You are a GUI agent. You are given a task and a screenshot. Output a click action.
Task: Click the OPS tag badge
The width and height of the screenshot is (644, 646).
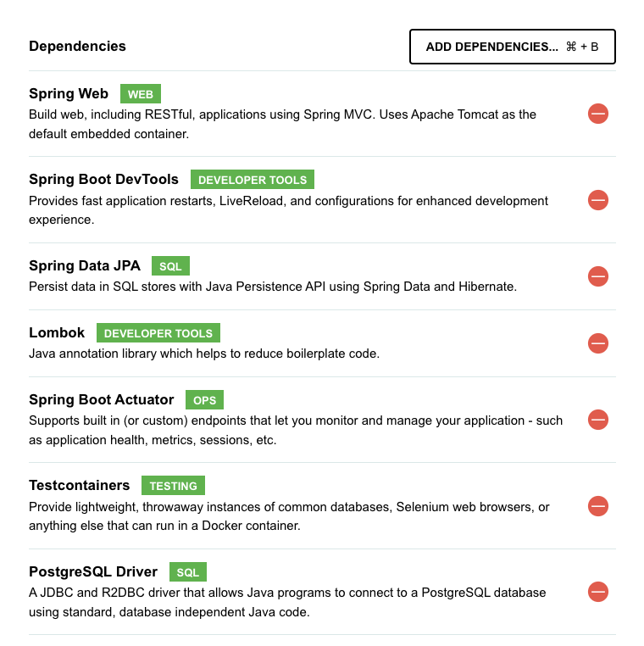tap(205, 400)
